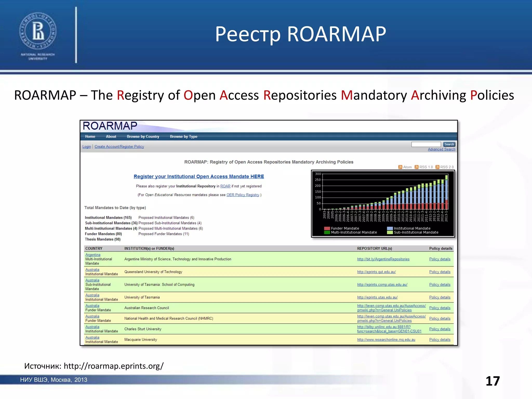Open Policy details for Charles Sturt University
532x399 pixels.
tap(440, 329)
